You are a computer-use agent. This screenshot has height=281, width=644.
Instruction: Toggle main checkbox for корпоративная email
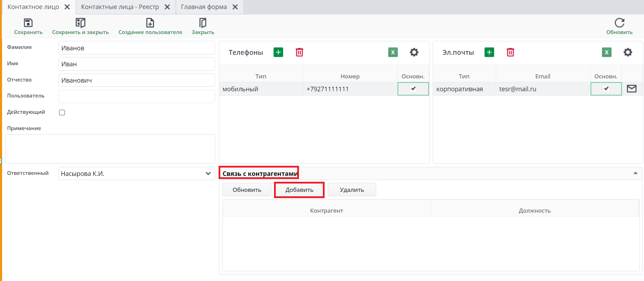[x=606, y=88]
